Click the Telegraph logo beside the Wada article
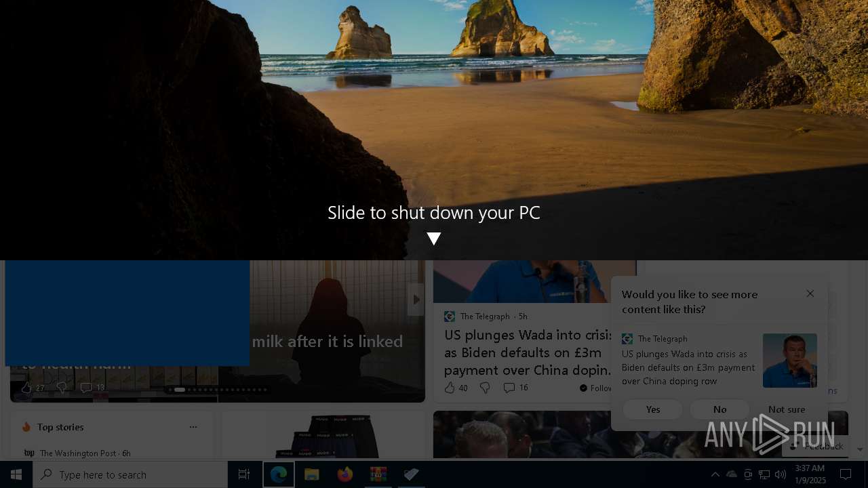868x488 pixels. point(450,317)
